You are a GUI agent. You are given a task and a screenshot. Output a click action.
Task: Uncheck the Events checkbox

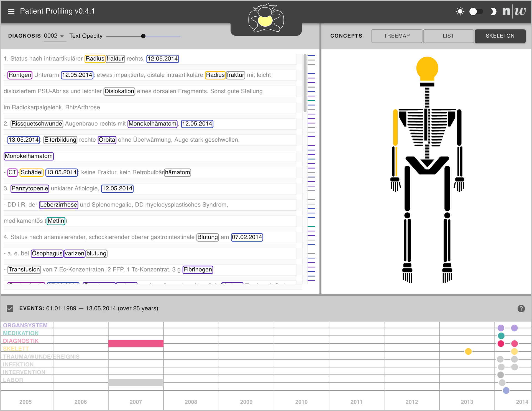[x=10, y=308]
